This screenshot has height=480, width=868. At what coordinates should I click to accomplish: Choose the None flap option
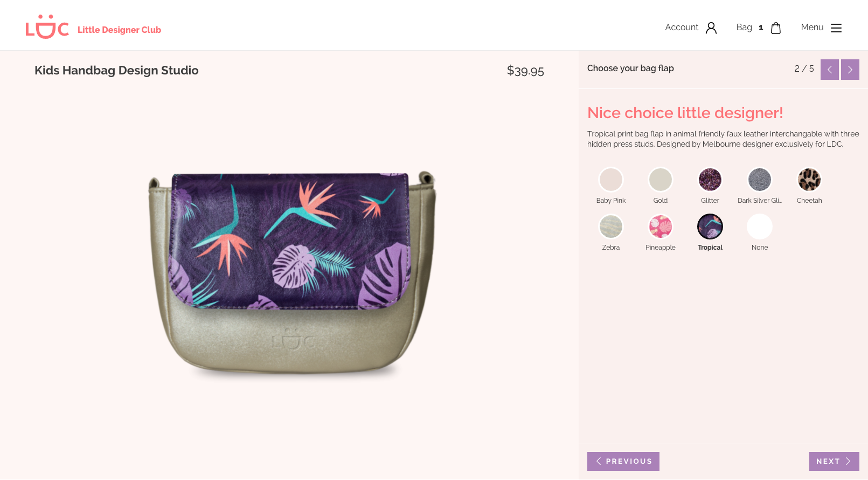click(x=759, y=227)
